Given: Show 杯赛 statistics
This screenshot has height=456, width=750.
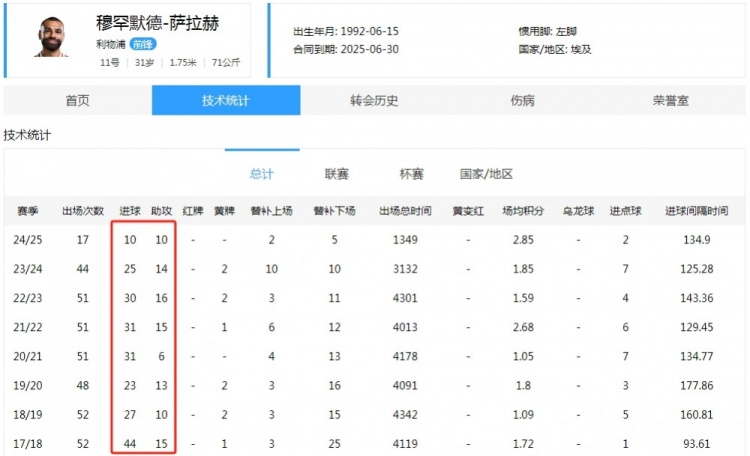Looking at the screenshot, I should pos(411,174).
